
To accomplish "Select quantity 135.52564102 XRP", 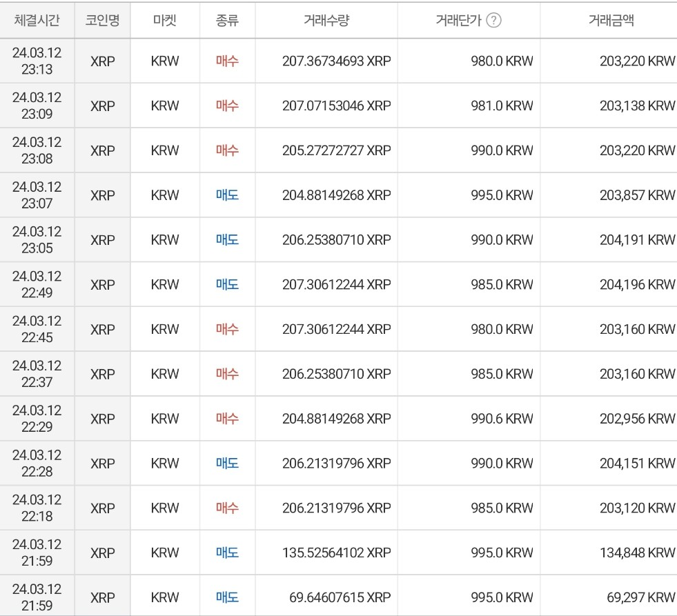I will point(336,553).
